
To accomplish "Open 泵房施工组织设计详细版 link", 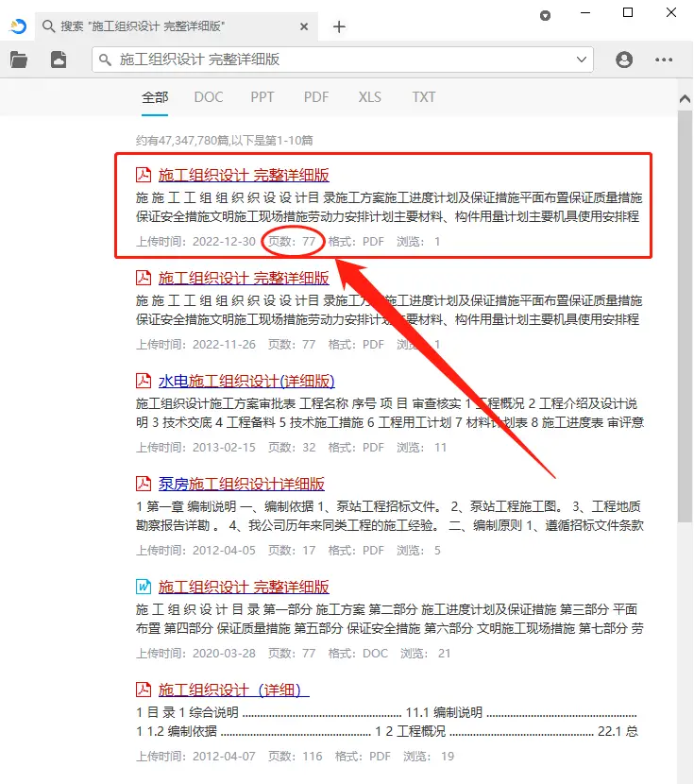I will coord(242,484).
